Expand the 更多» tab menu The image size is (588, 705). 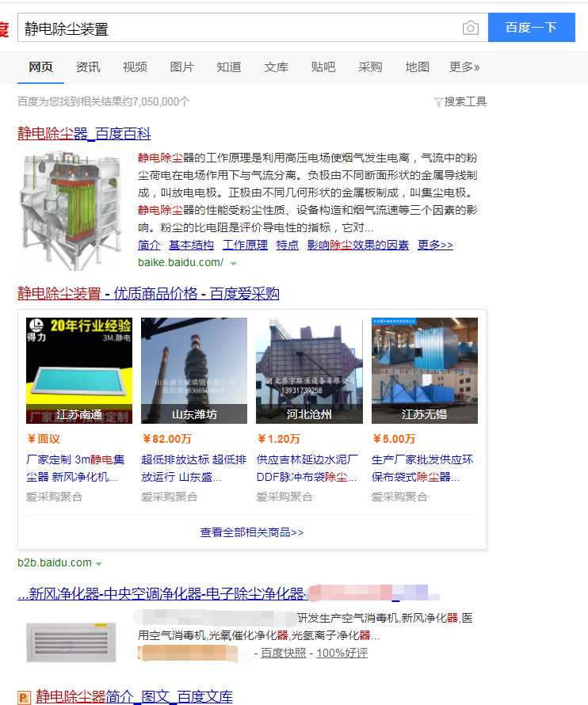464,67
